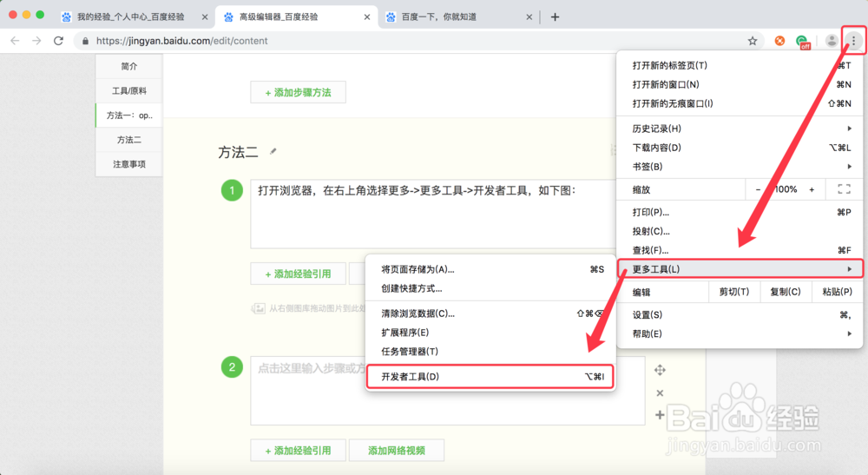Select 打开新的无痕窗口(I) menu item
868x475 pixels.
click(739, 103)
